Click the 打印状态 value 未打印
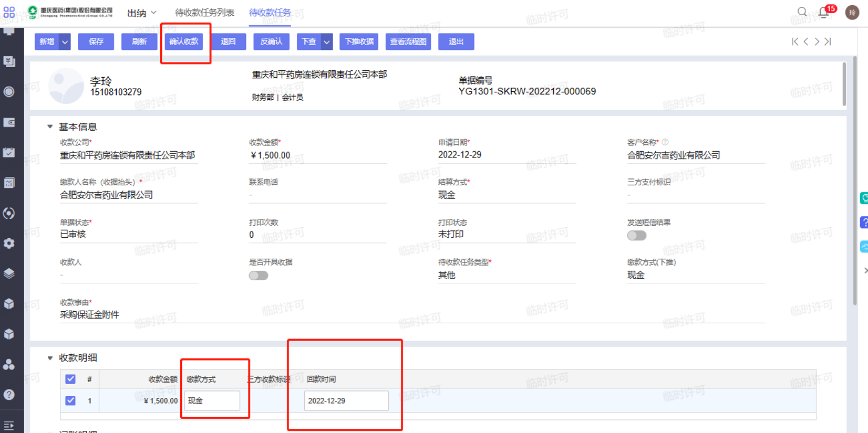 451,234
